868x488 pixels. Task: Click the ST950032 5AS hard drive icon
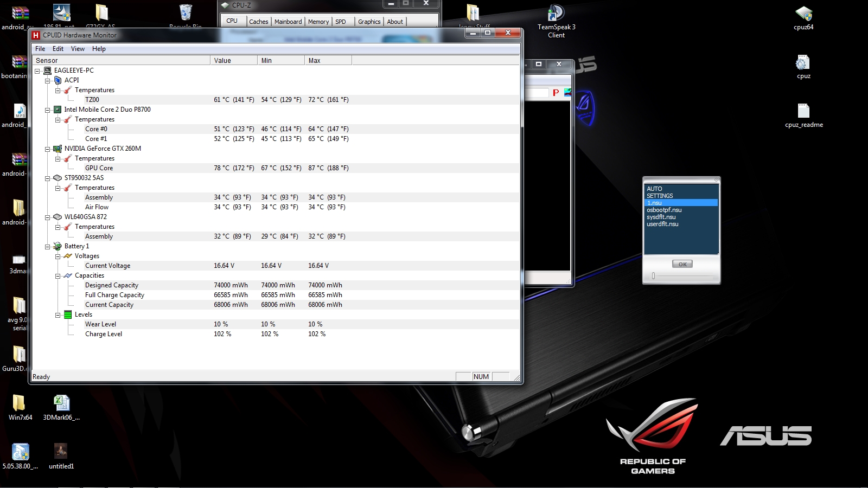coord(58,178)
